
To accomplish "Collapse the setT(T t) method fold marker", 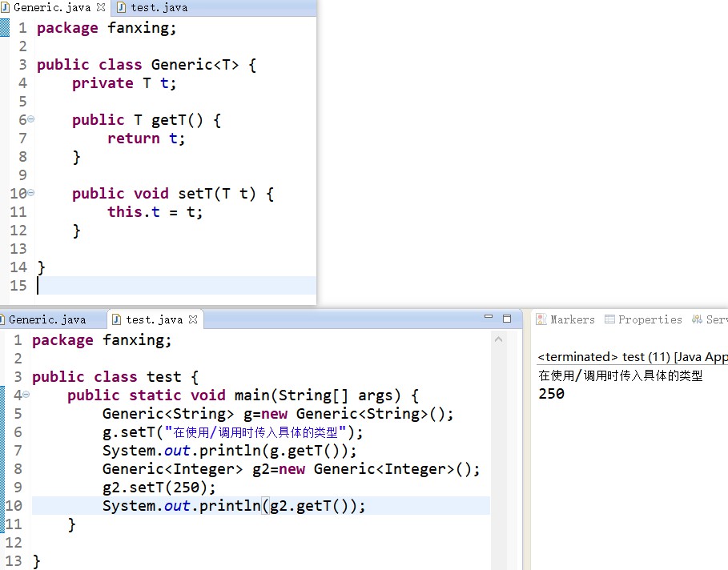I will pyautogui.click(x=30, y=192).
